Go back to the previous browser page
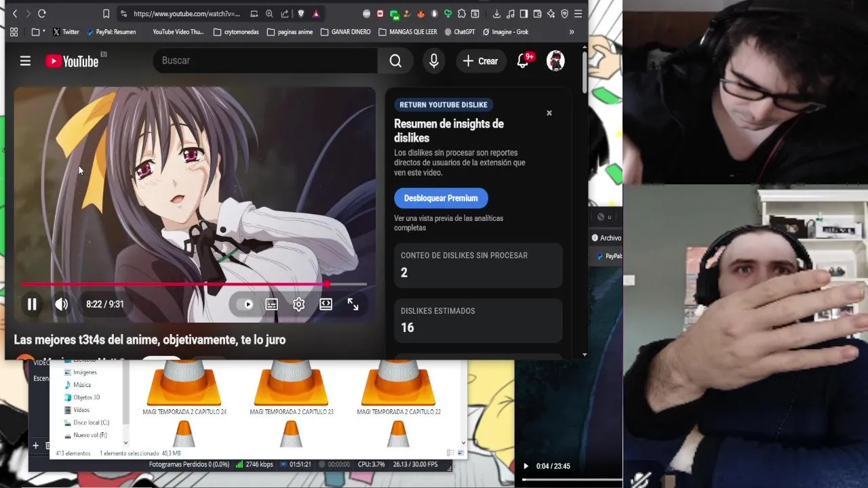 click(15, 14)
